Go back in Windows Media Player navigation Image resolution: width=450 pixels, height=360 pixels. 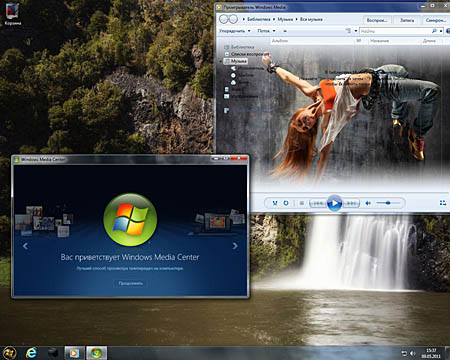[x=224, y=19]
